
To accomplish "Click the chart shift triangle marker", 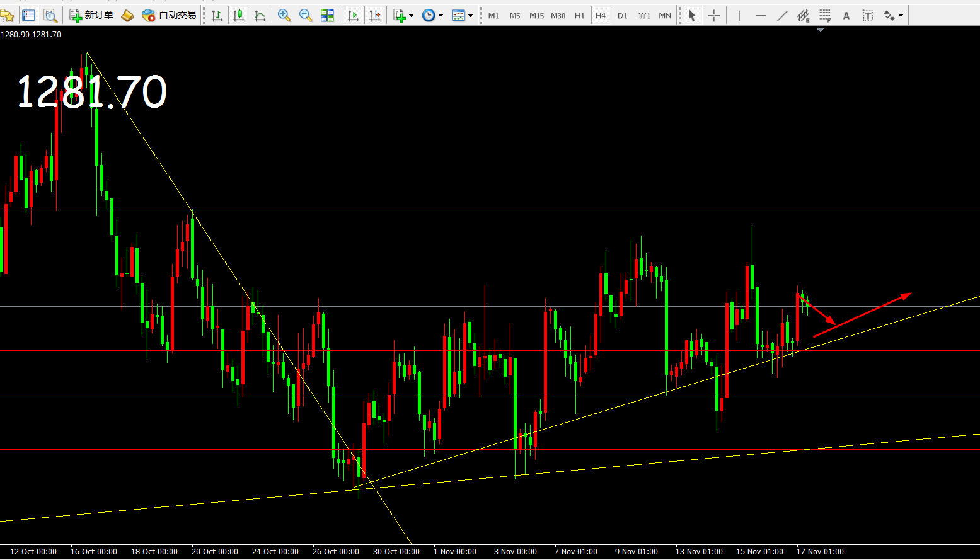I will point(820,30).
